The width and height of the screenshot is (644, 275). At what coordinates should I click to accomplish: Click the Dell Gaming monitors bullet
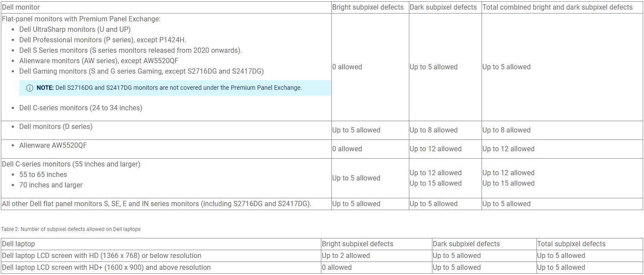pyautogui.click(x=141, y=71)
